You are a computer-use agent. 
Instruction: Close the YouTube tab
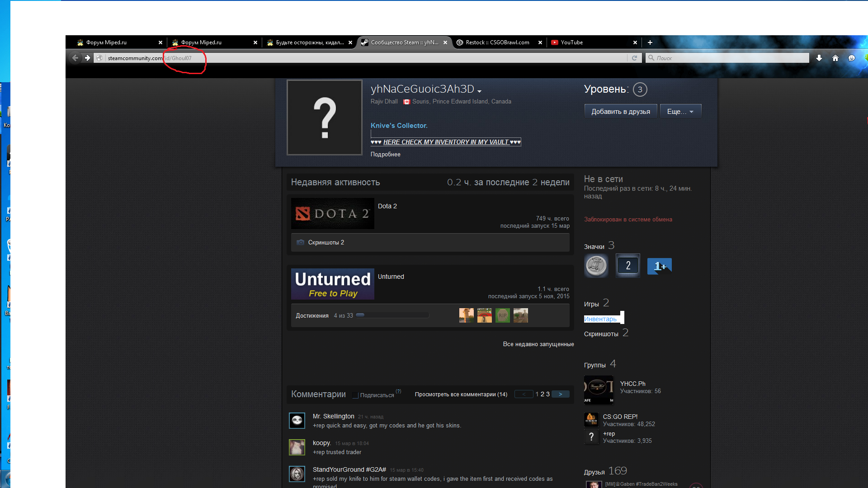[635, 42]
